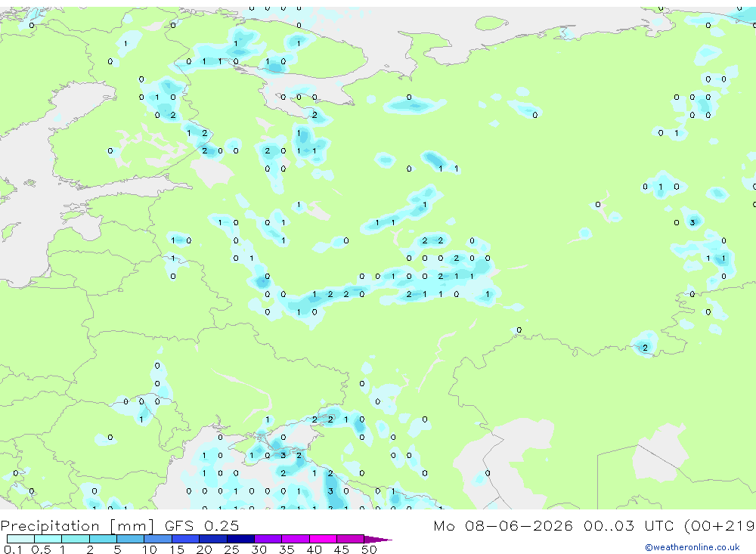756x554 pixels.
Task: Click the legend label '35'
Action: coord(287,549)
